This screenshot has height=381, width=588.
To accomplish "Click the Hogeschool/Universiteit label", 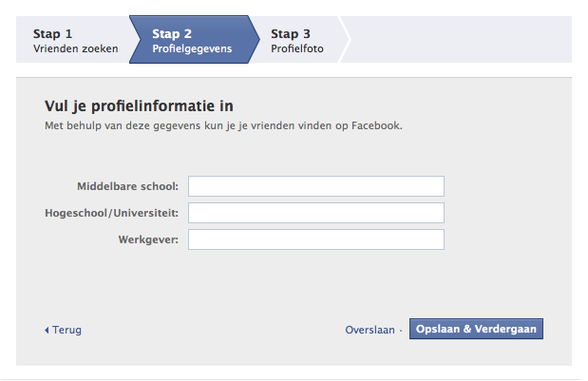I will click(x=112, y=213).
